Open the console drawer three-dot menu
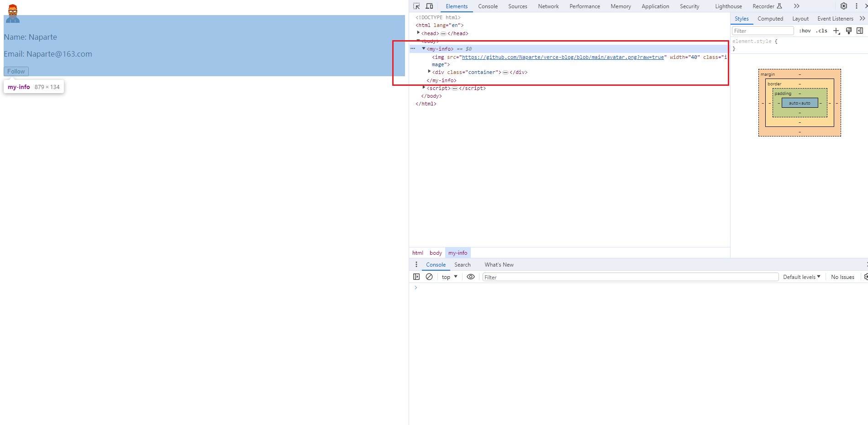This screenshot has height=425, width=868. pos(416,264)
